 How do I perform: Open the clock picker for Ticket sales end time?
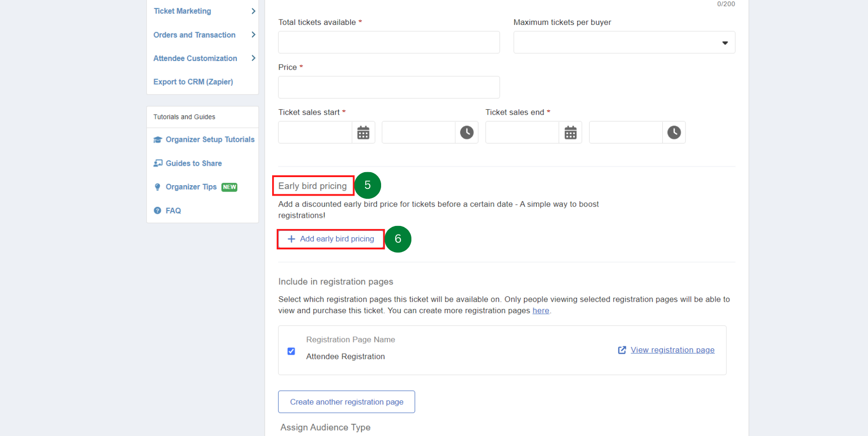674,132
